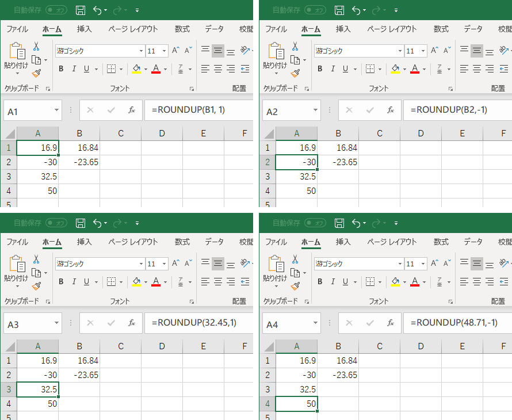The height and width of the screenshot is (420, 512).
Task: Click cell B2 -23.65 in the A1 window
Action: click(79, 162)
